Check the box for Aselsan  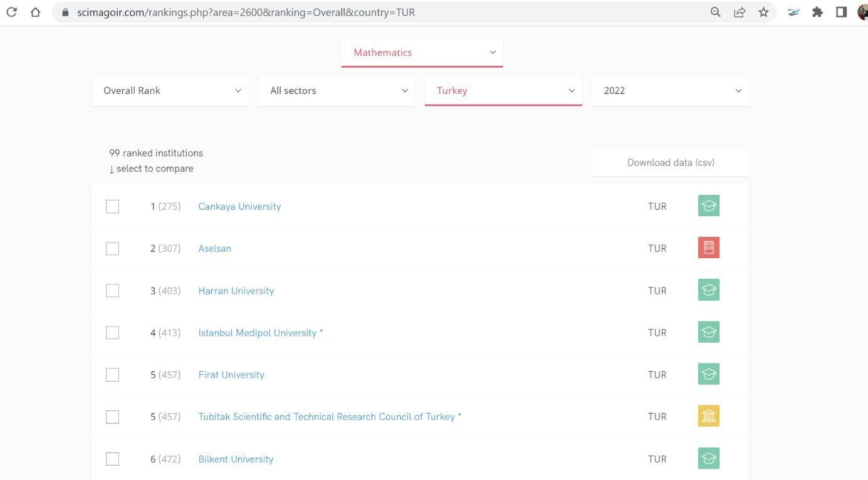[x=112, y=248]
